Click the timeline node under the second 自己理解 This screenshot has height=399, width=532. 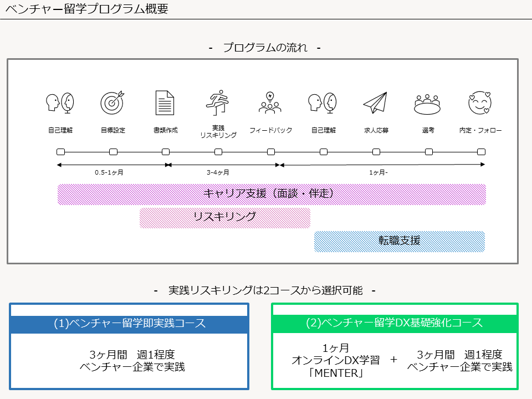pyautogui.click(x=324, y=152)
